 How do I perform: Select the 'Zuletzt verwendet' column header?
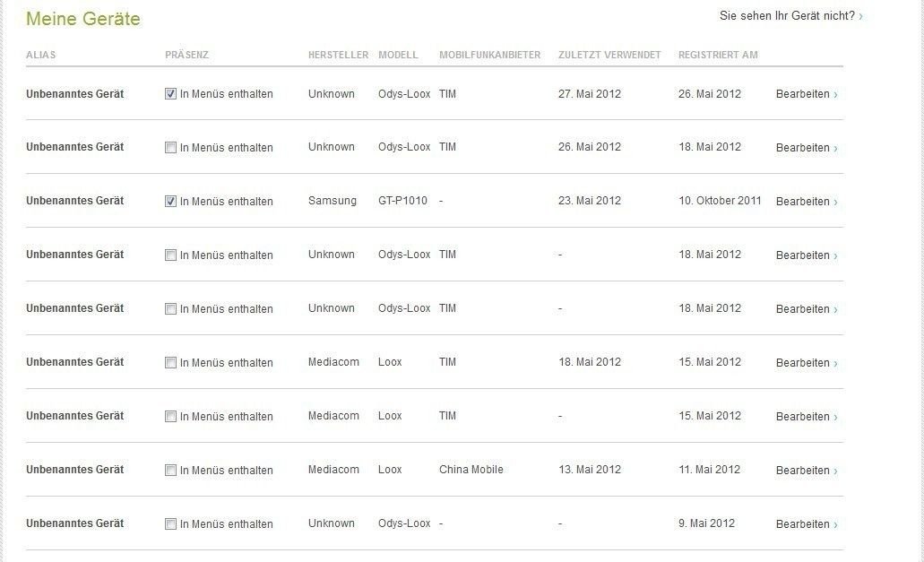pos(609,55)
